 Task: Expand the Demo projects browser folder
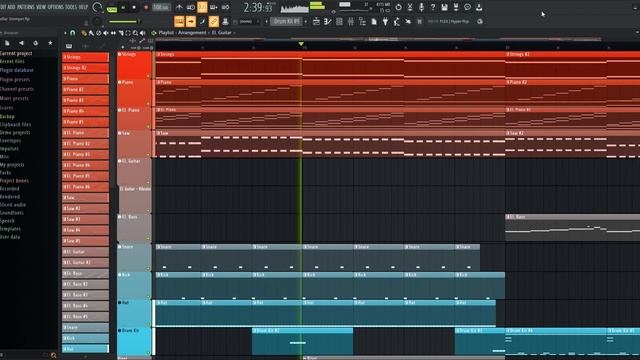click(x=15, y=133)
